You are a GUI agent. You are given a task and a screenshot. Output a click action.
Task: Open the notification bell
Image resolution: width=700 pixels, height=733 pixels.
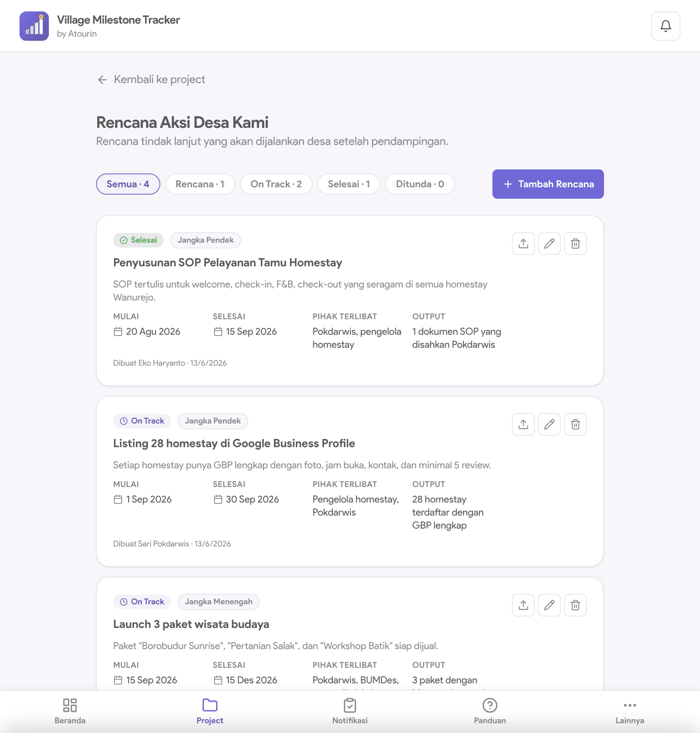point(666,26)
